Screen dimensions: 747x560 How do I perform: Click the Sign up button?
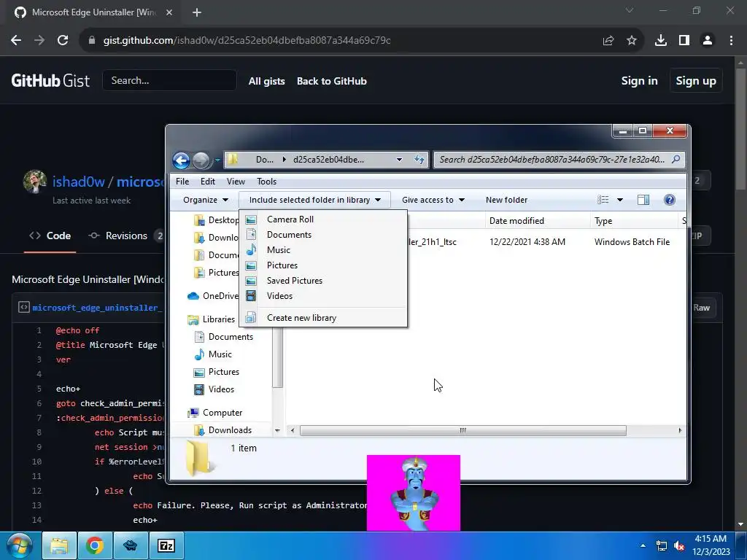(x=696, y=81)
